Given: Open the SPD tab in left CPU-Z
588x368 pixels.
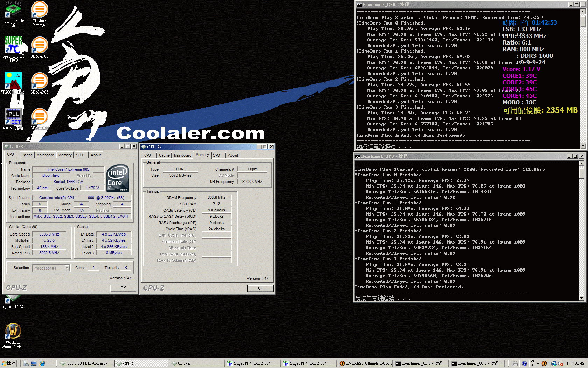Looking at the screenshot, I should (79, 155).
